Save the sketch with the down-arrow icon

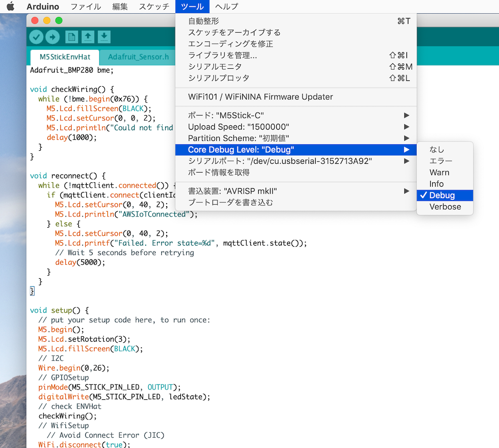tap(104, 37)
